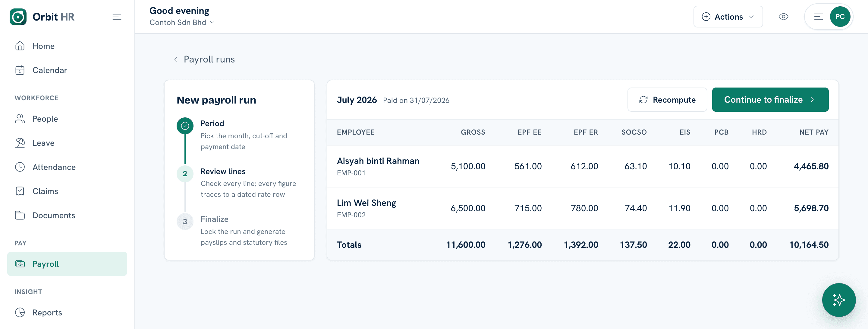Click the July 2026 period heading
Image resolution: width=868 pixels, height=329 pixels.
[x=357, y=100]
